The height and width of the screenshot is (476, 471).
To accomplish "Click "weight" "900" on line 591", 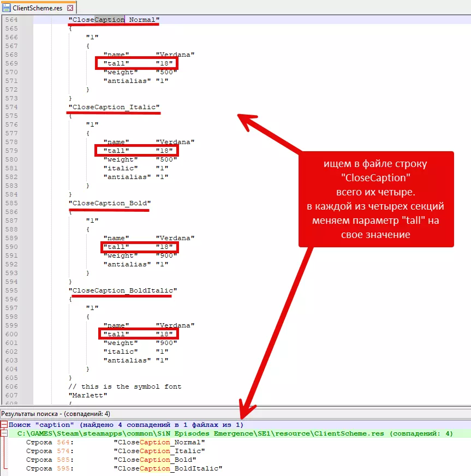I will (140, 255).
